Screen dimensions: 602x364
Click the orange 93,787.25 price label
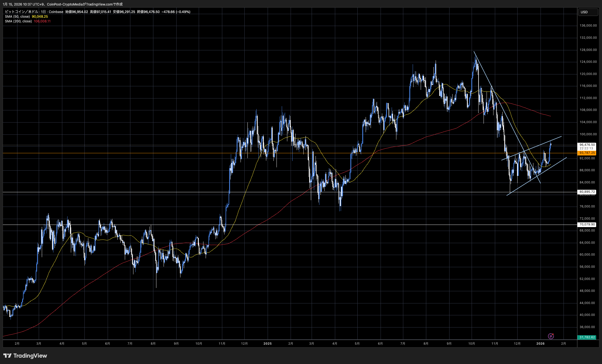(x=587, y=153)
